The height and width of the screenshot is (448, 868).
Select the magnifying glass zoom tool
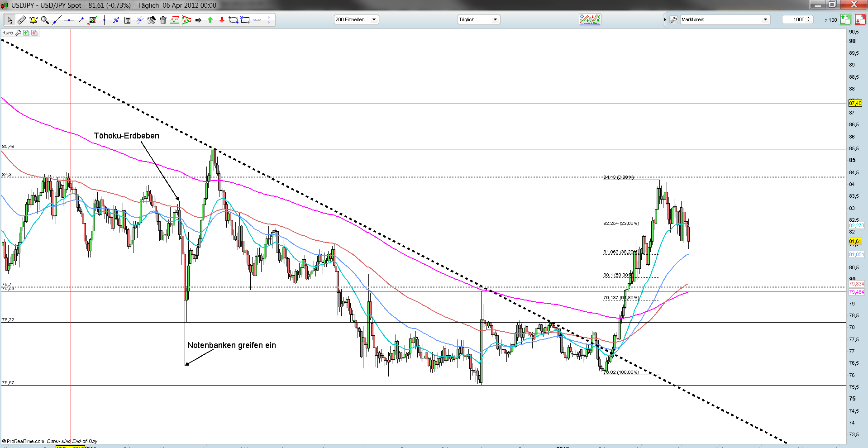coord(45,20)
